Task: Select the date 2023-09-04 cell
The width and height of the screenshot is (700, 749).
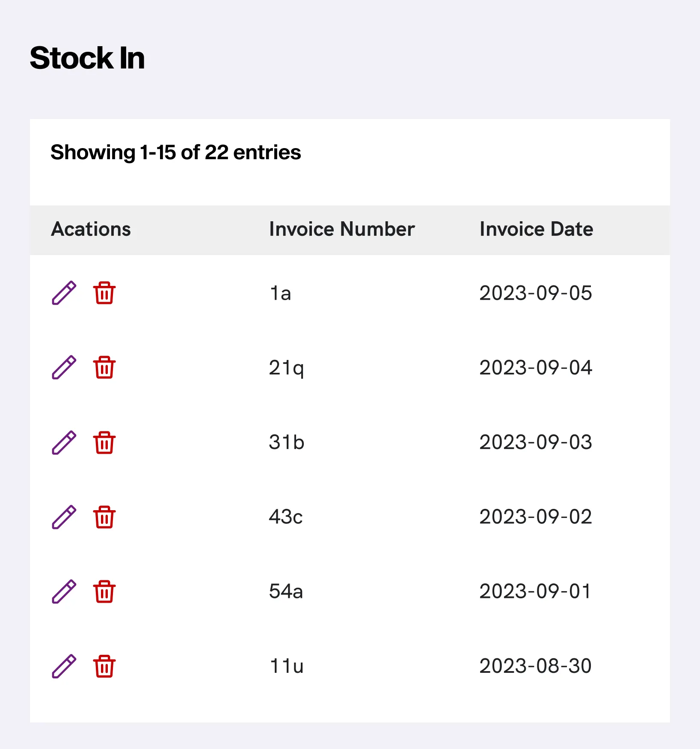Action: pyautogui.click(x=536, y=368)
